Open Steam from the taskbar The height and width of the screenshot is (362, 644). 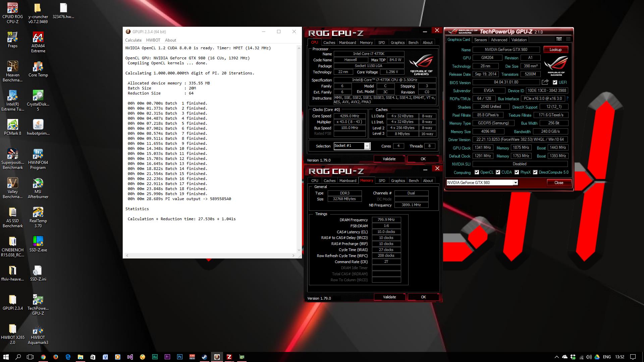(204, 357)
